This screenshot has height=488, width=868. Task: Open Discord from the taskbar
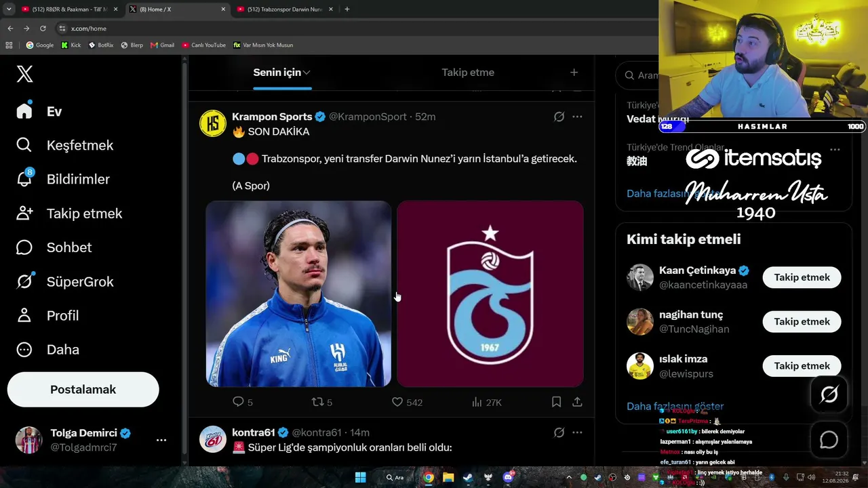pos(508,477)
